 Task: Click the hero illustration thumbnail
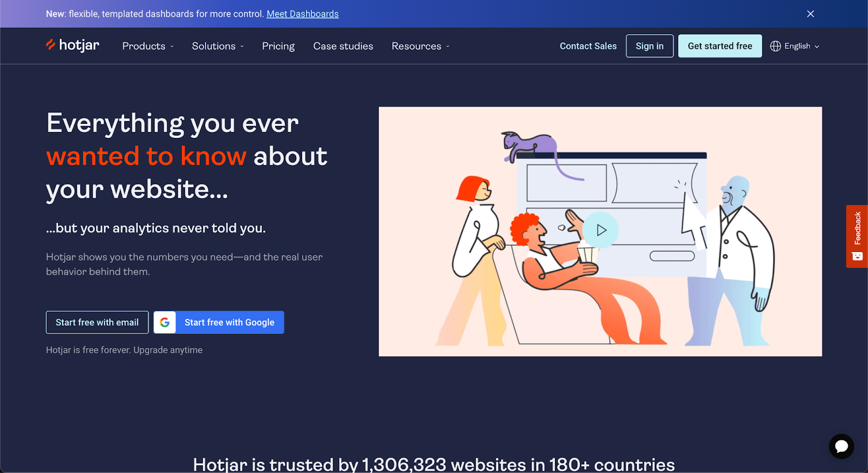[x=601, y=231]
